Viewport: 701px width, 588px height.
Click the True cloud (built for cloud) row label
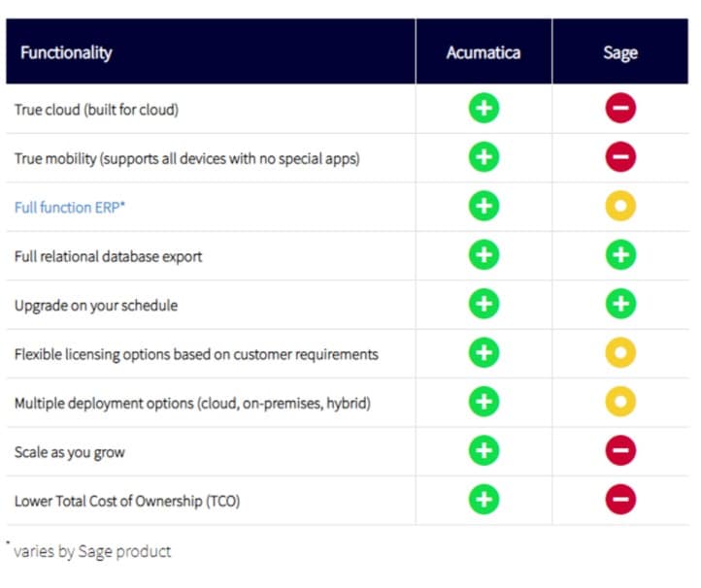[x=96, y=110]
